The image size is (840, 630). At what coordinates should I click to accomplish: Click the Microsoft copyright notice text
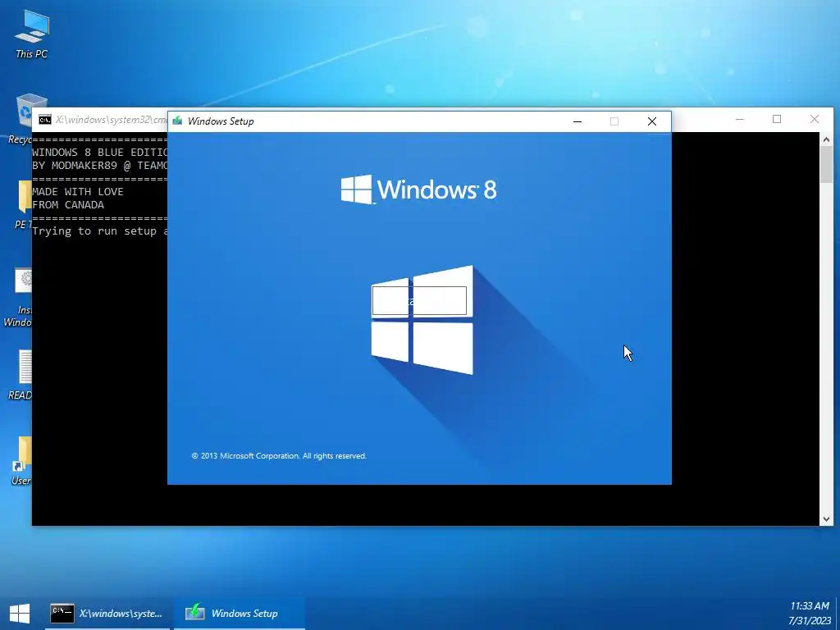point(279,456)
